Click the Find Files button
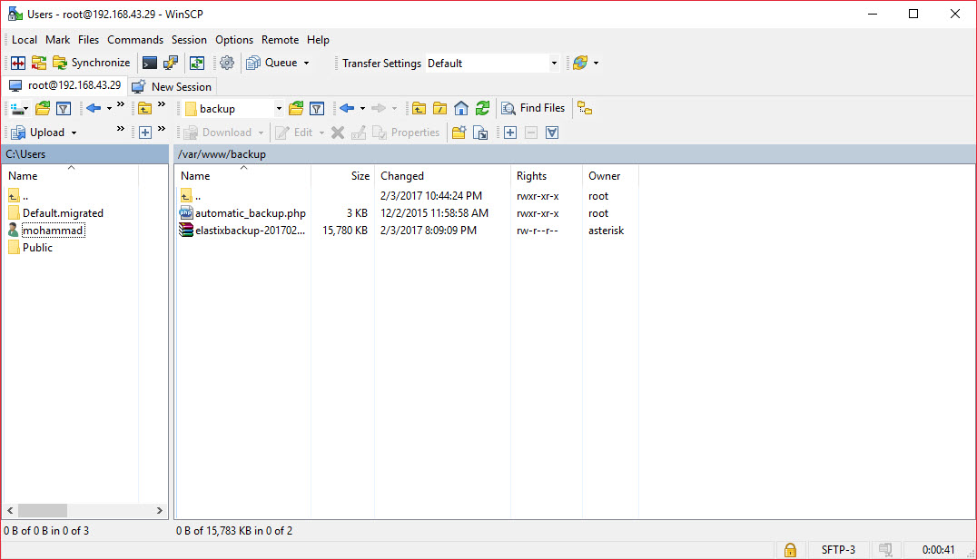 tap(533, 108)
